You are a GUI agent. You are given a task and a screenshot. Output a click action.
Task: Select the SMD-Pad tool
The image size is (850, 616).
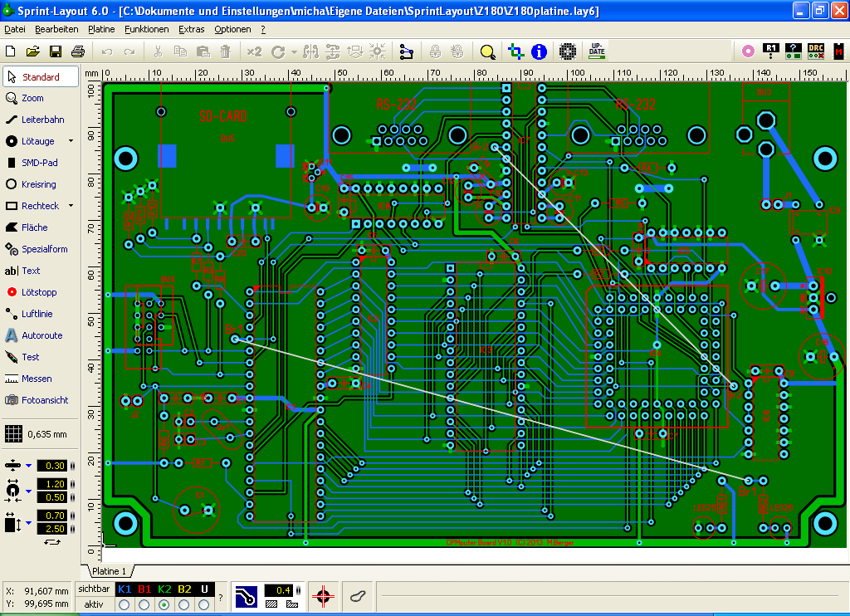pos(39,163)
